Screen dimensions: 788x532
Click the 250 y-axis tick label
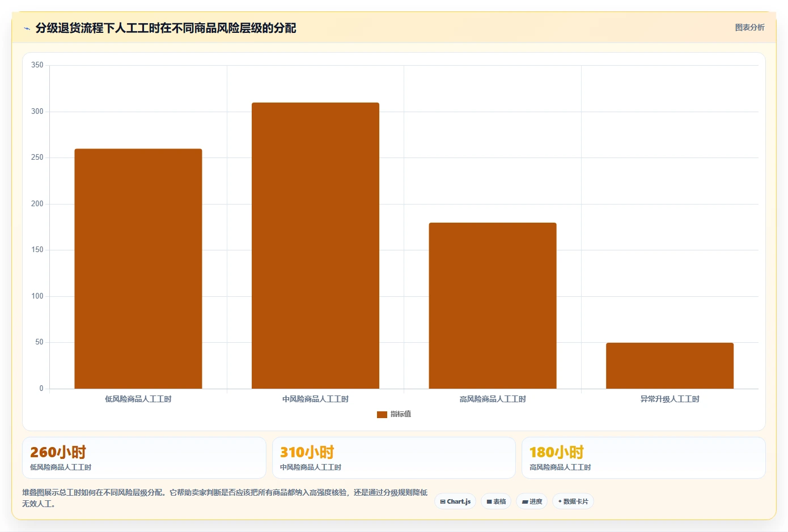pyautogui.click(x=37, y=158)
